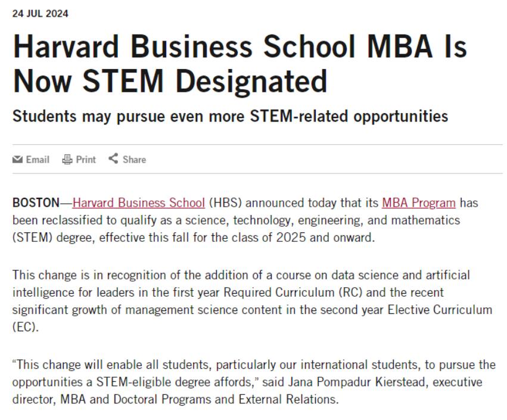Click the 'STEM-eligible degree affords' quote text
Screen dimensions: 507x420
tap(176, 382)
